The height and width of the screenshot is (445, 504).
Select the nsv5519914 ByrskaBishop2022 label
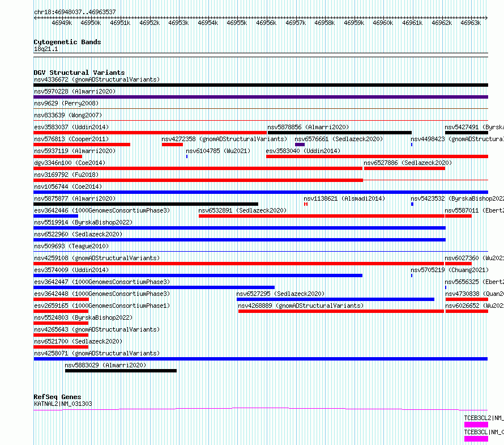(x=83, y=222)
